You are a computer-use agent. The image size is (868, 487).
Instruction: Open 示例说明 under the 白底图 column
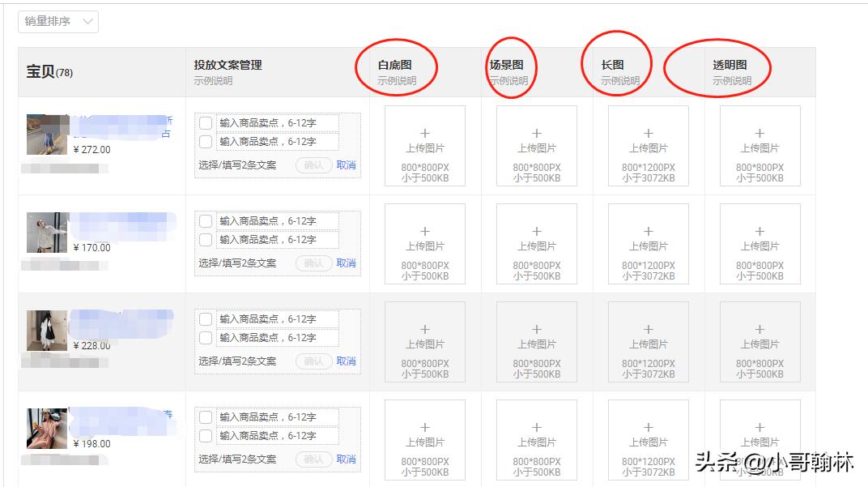[x=396, y=81]
